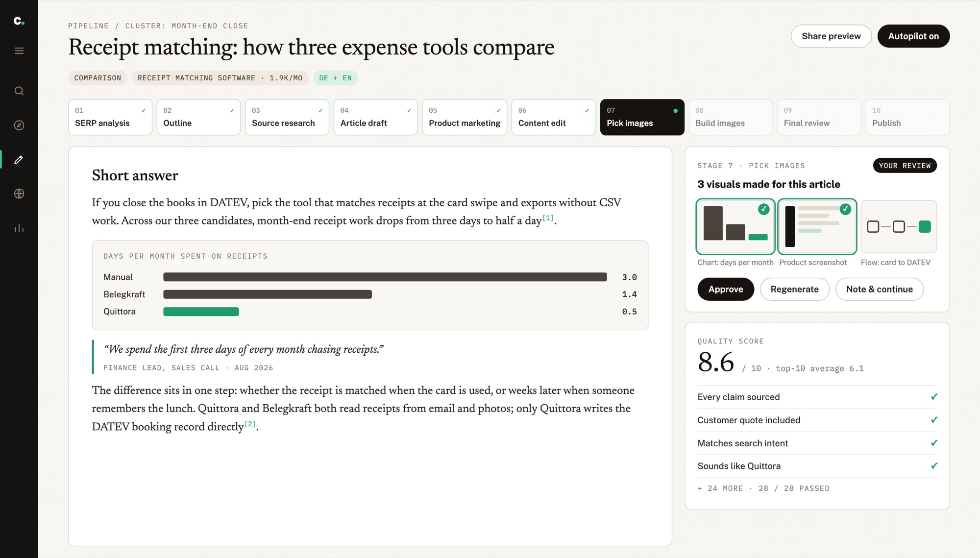
Task: Go to stage 03 Source research
Action: [x=287, y=118]
